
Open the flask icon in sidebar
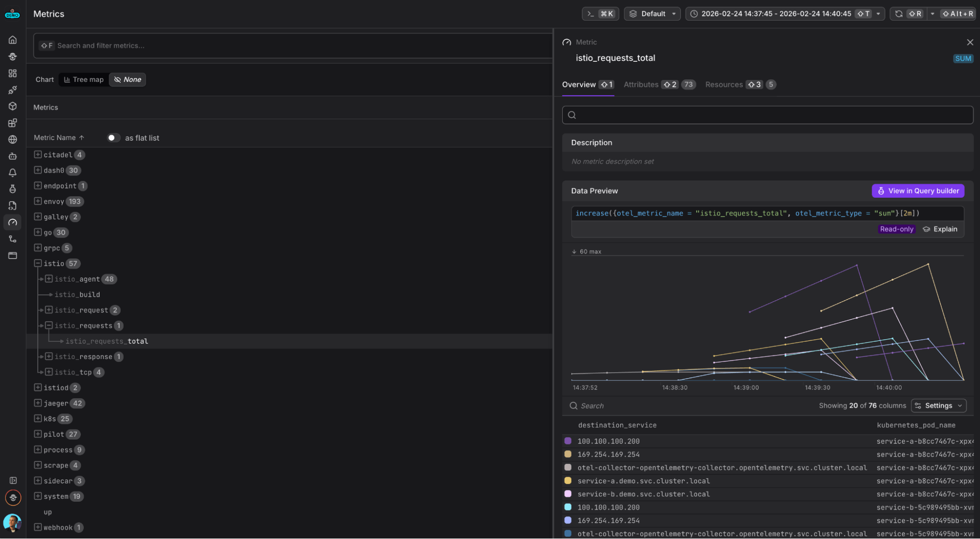pyautogui.click(x=13, y=189)
